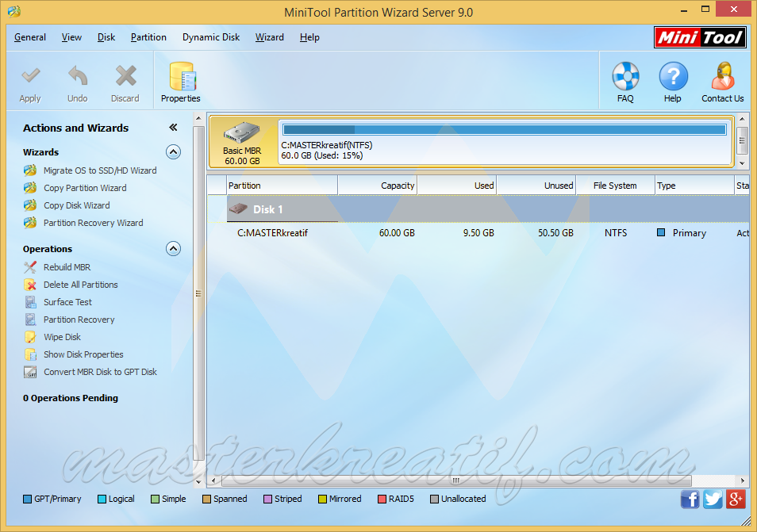The image size is (757, 532).
Task: Click the horizontal scrollbar of partition list
Action: coord(456,480)
